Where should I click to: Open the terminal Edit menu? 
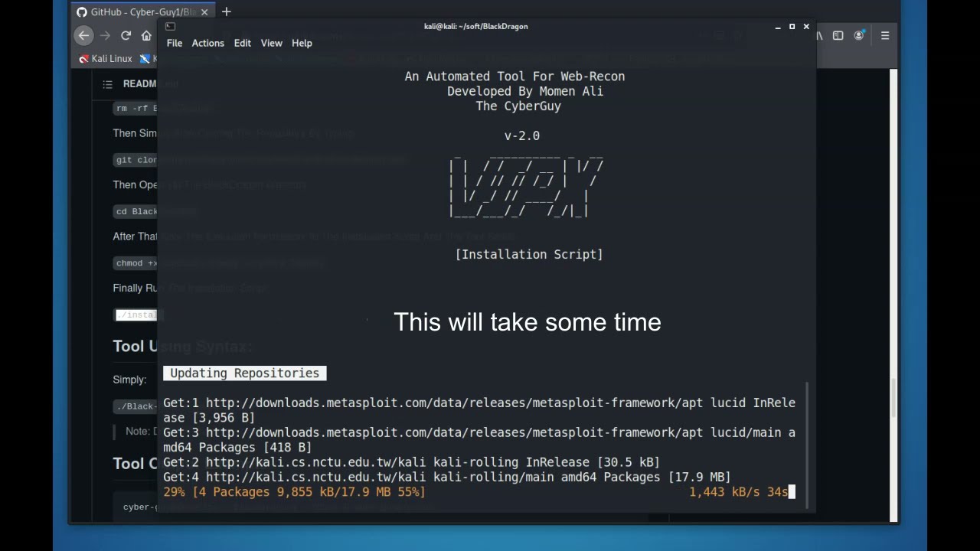242,43
